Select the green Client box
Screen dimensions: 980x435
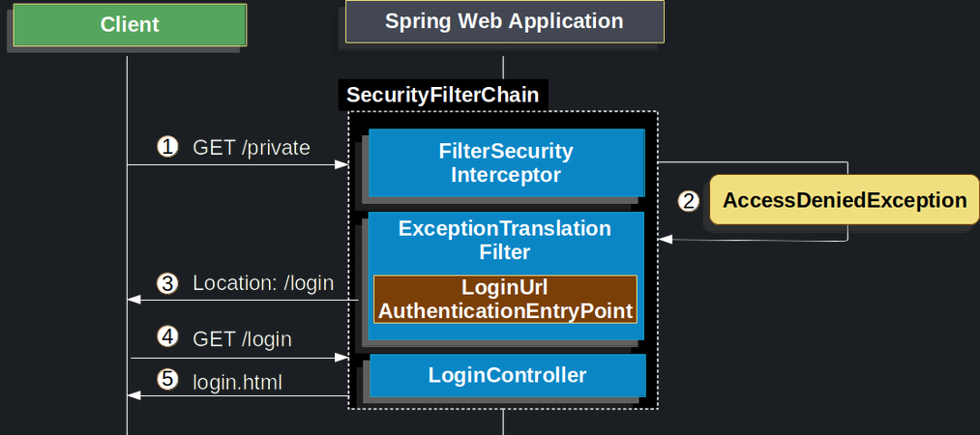[x=130, y=24]
